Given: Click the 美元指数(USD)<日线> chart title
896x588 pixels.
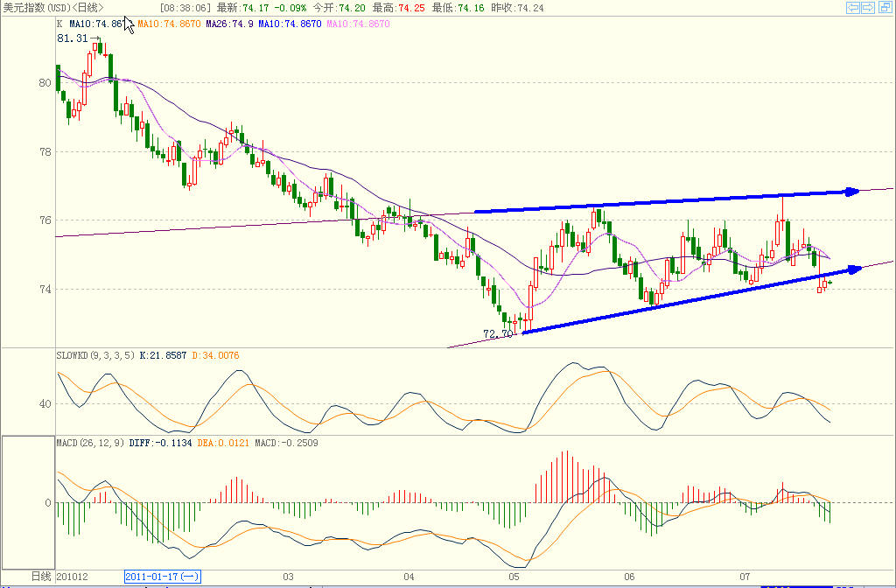Looking at the screenshot, I should tap(53, 8).
